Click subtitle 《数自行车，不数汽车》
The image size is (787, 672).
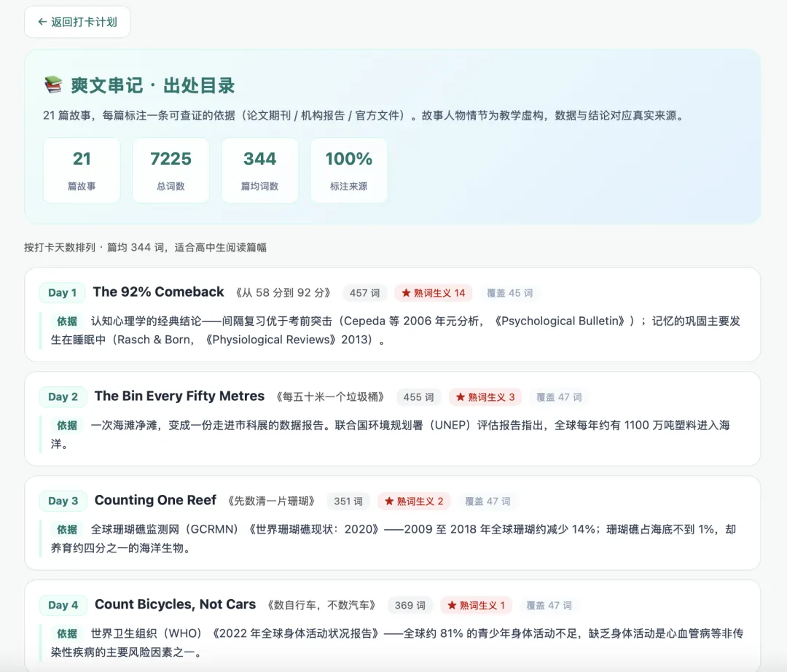[322, 605]
